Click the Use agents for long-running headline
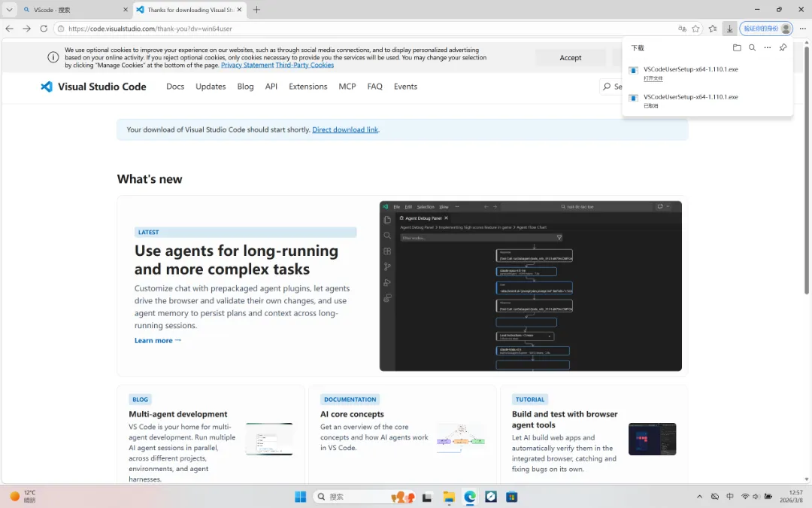 click(236, 260)
